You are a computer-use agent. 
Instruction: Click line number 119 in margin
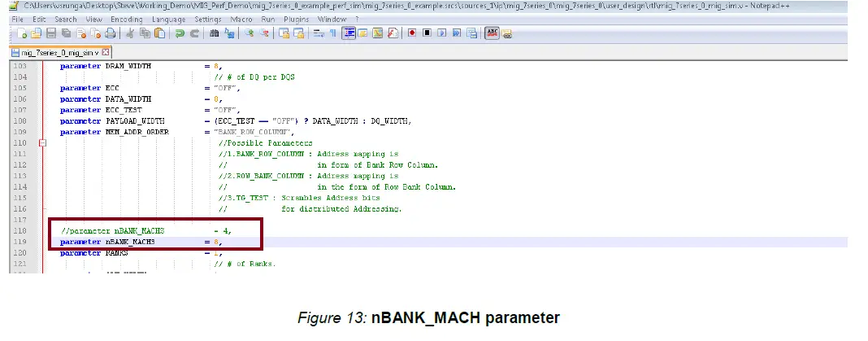coord(20,243)
